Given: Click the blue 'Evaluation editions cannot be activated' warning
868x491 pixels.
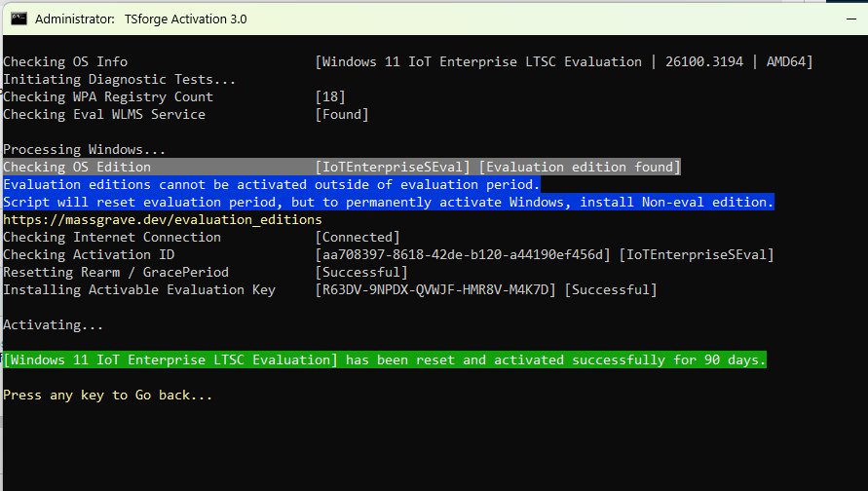Looking at the screenshot, I should [271, 185].
